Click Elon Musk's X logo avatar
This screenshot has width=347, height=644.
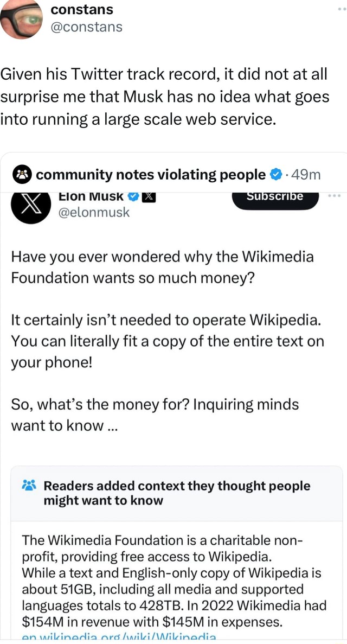tap(31, 209)
